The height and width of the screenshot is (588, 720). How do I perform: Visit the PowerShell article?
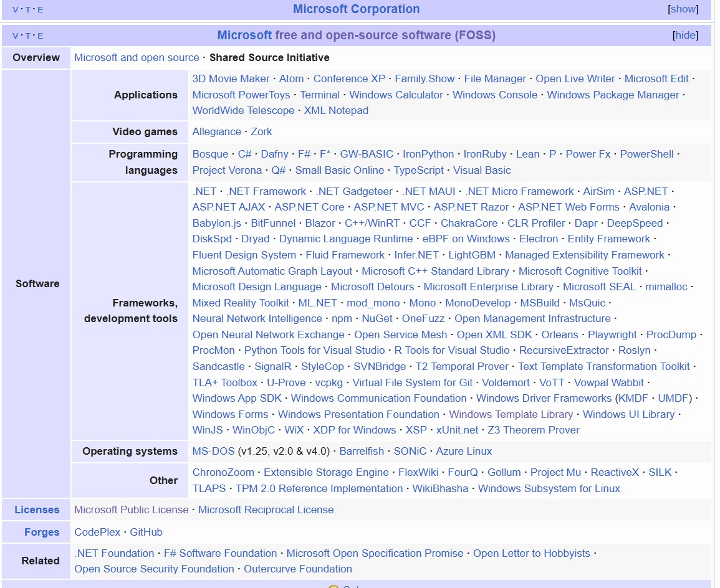tap(647, 154)
